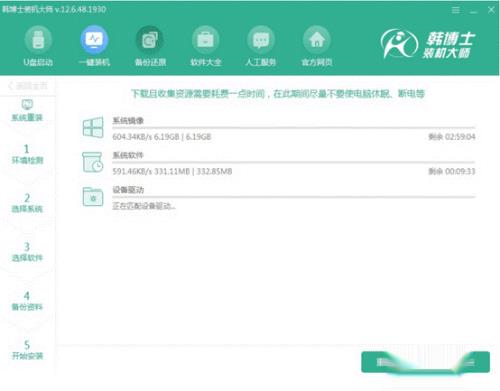
Task: Click the 设备驱动 folder icon
Action: (93, 196)
